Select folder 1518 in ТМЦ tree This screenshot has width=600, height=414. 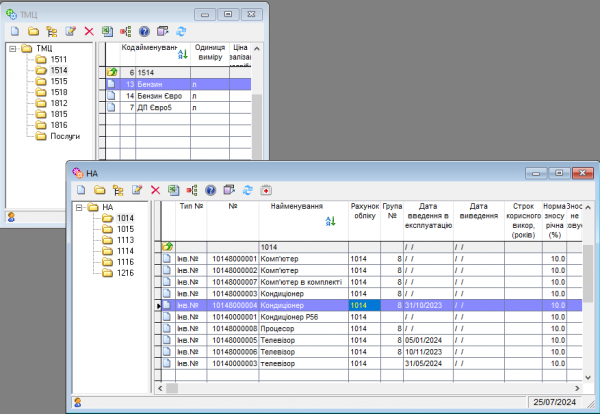(x=59, y=91)
